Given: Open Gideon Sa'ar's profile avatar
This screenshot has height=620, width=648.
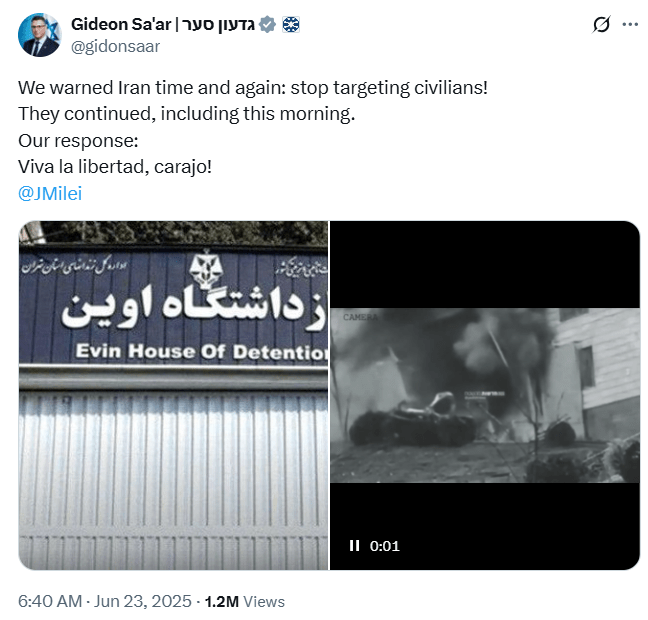Looking at the screenshot, I should [40, 35].
